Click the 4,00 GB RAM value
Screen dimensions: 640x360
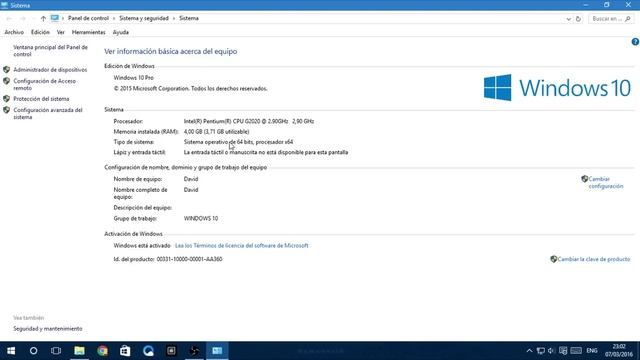click(x=216, y=132)
